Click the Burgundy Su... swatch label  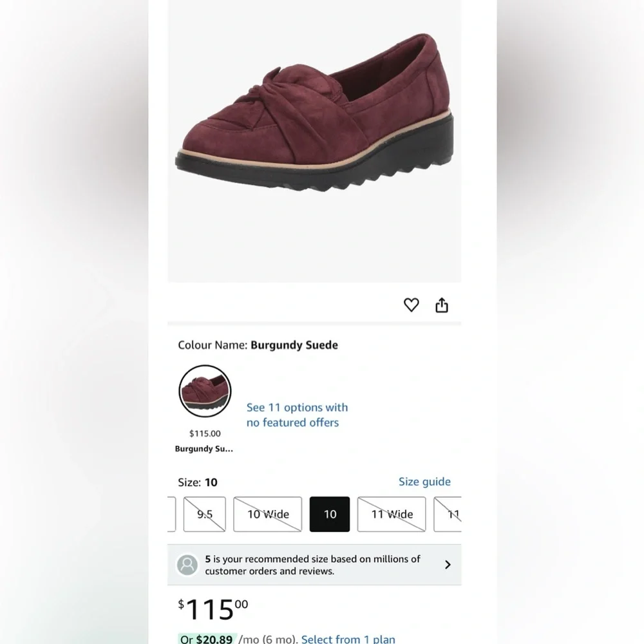pos(204,449)
